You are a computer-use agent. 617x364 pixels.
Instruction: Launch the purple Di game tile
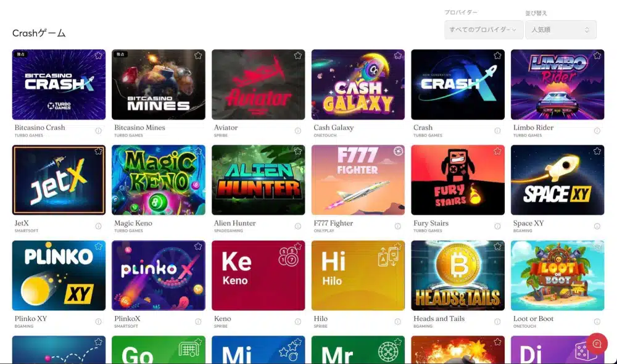[557, 350]
